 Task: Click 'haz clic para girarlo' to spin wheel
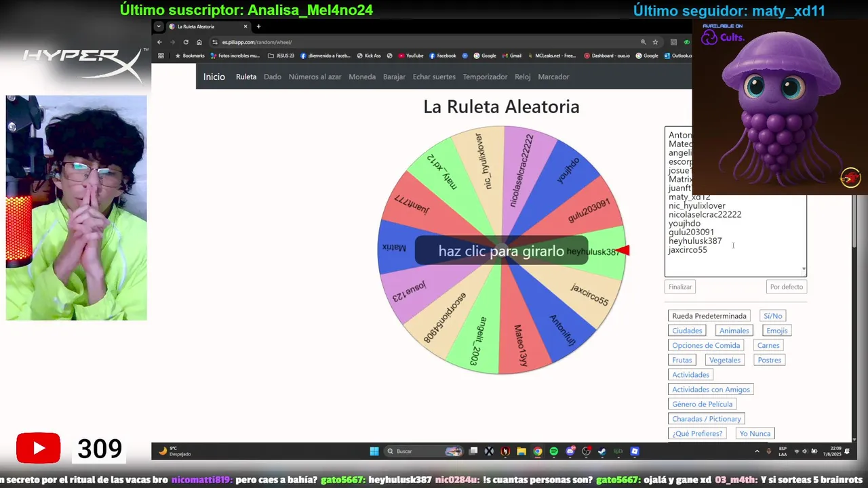[501, 251]
